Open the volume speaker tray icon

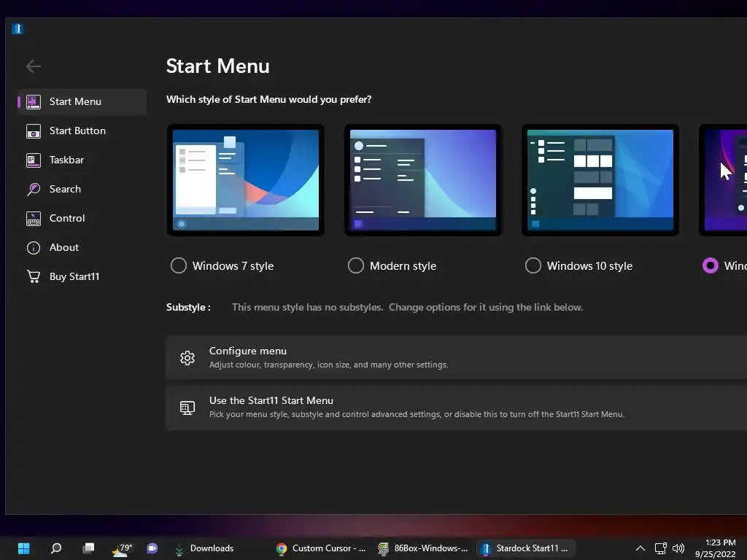coord(678,548)
